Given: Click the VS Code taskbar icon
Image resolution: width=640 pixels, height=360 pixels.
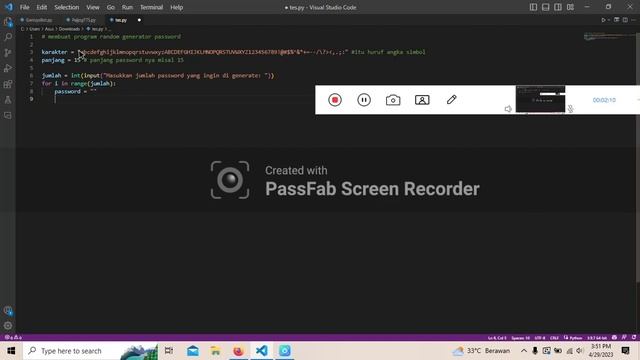Looking at the screenshot, I should point(262,351).
